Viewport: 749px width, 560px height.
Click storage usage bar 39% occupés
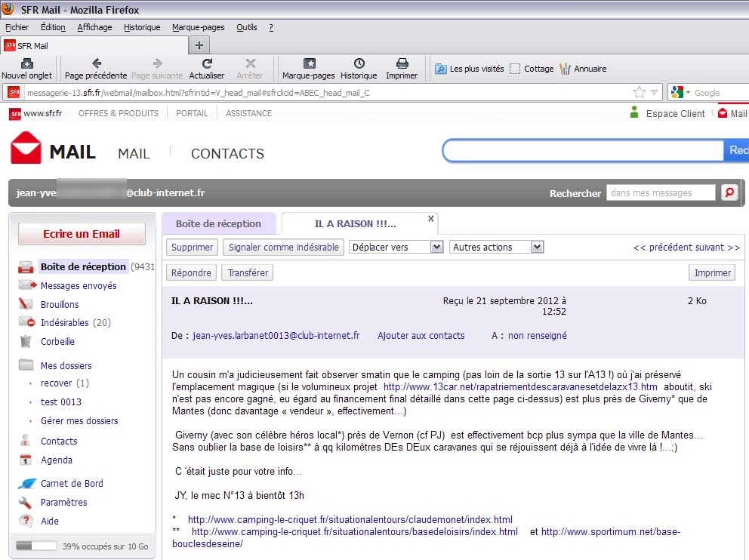point(36,546)
